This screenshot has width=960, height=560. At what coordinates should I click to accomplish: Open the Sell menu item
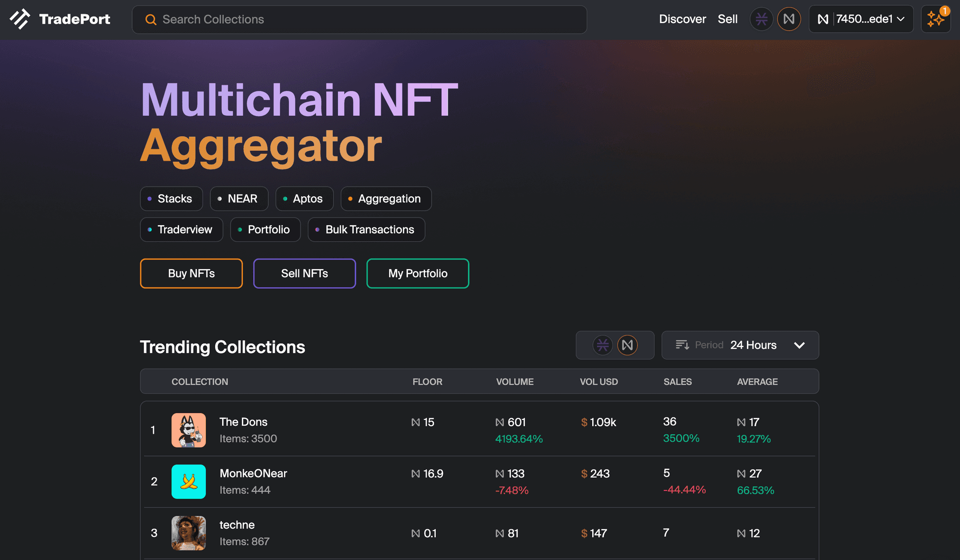click(727, 19)
